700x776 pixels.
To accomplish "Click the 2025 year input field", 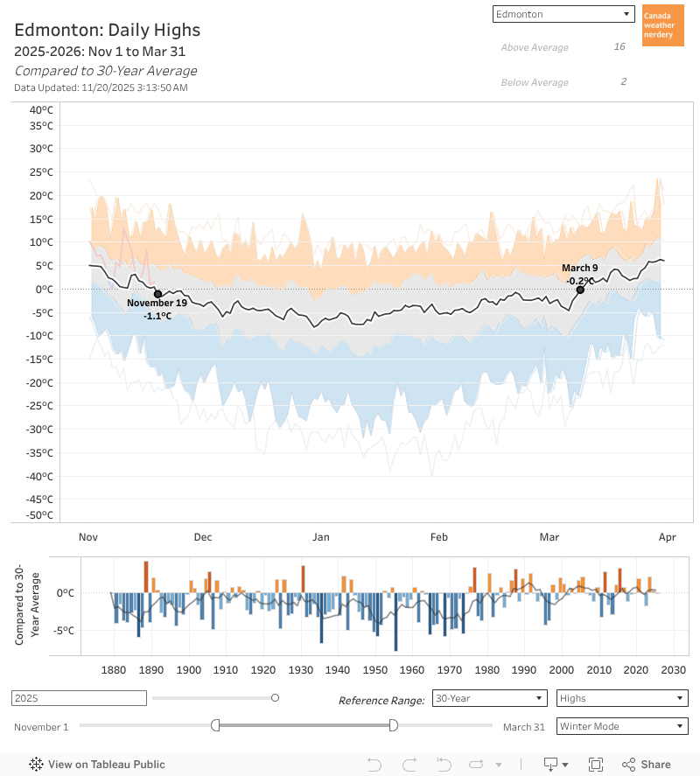I will 79,698.
